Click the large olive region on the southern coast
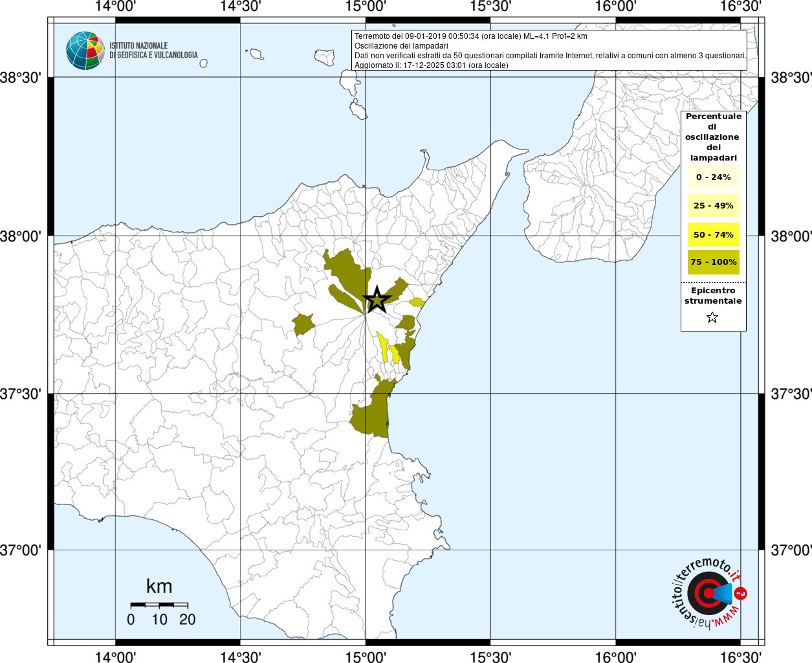This screenshot has height=663, width=812. (373, 414)
